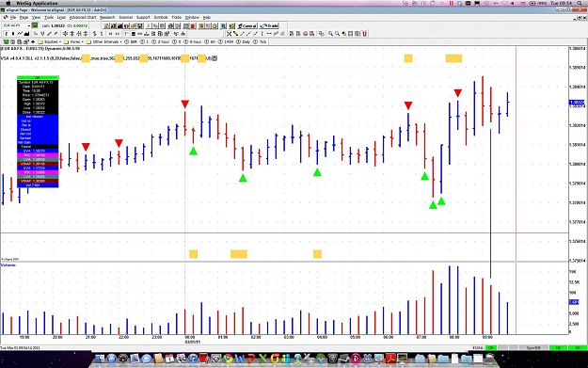Open iTunes from the Dock
Screen dimensions: 588x368
[193, 359]
